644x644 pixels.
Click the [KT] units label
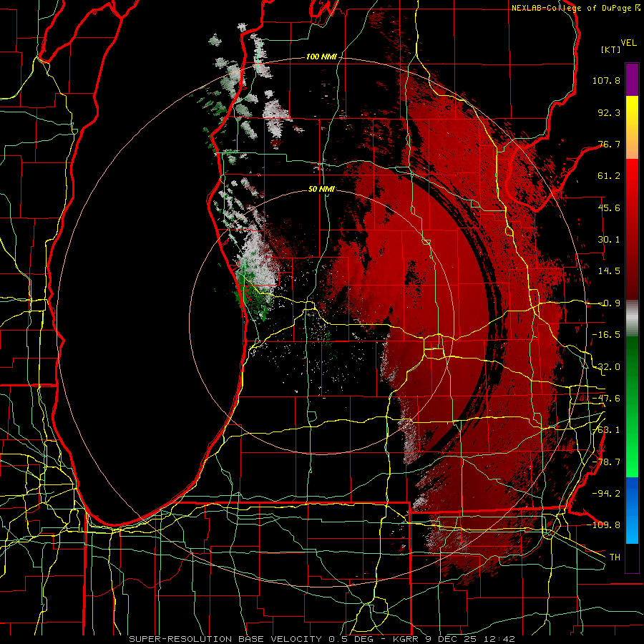point(610,49)
